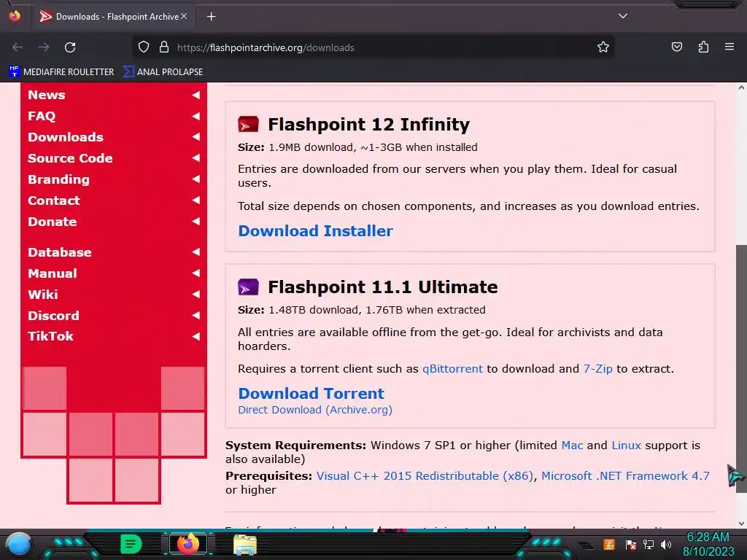Open the Action Center flag icon

(631, 544)
